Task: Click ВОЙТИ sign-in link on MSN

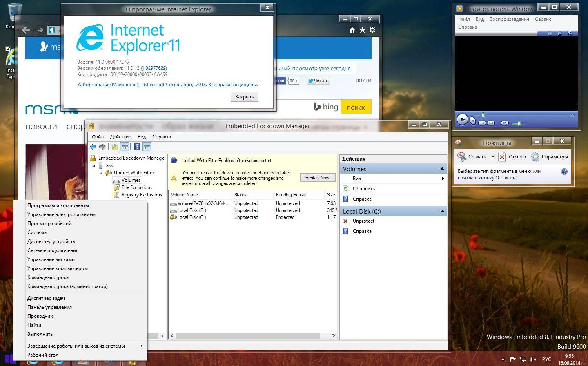Action: (363, 80)
